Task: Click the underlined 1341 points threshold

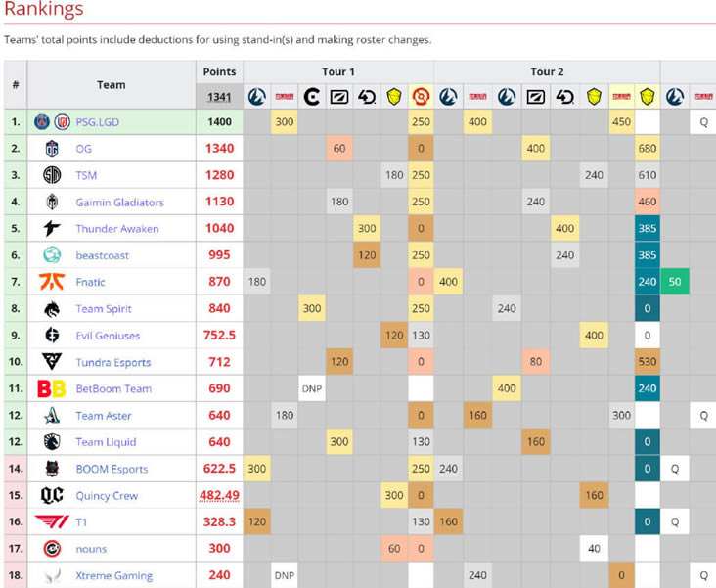Action: [219, 97]
